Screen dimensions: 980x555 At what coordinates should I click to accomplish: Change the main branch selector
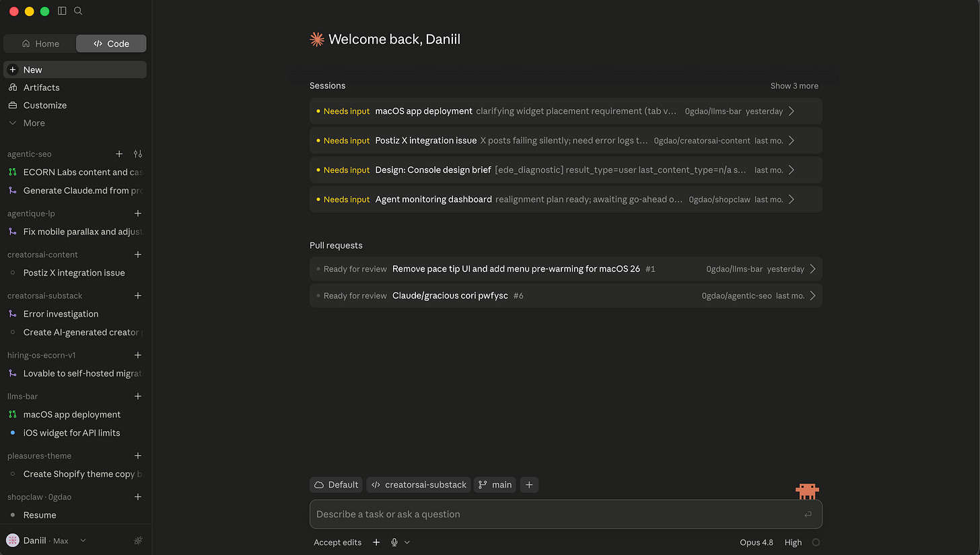tap(495, 485)
